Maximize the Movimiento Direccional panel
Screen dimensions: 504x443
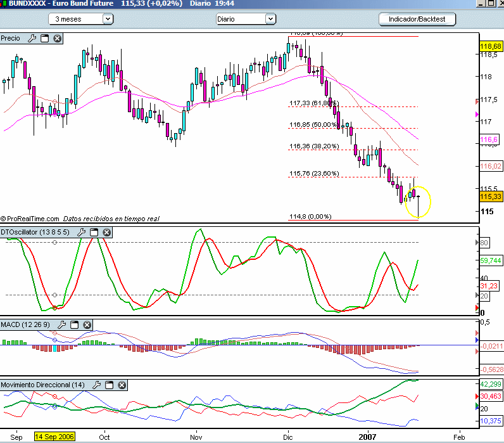point(110,385)
